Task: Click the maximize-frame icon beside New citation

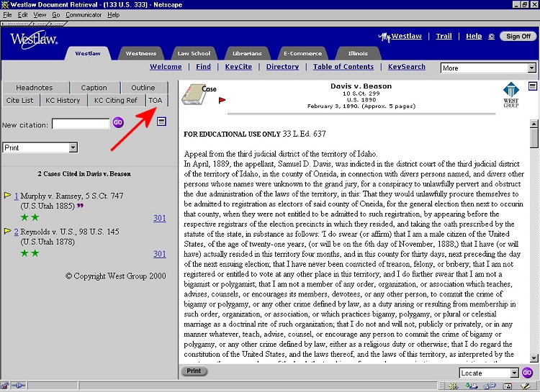Action: pos(161,121)
